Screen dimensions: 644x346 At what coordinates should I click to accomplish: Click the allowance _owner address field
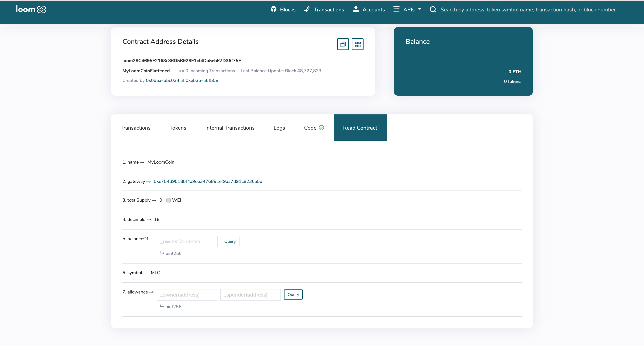point(187,295)
